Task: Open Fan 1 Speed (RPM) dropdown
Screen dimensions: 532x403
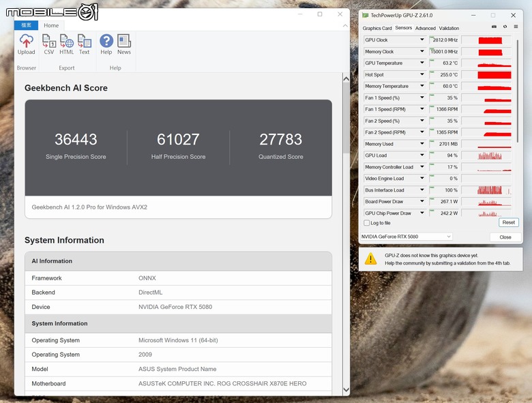Action: click(422, 109)
